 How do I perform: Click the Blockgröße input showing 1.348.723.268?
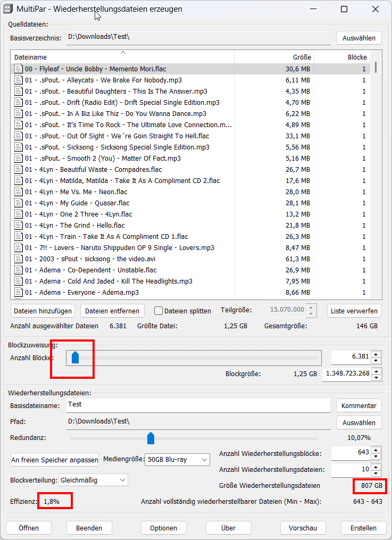click(x=347, y=375)
